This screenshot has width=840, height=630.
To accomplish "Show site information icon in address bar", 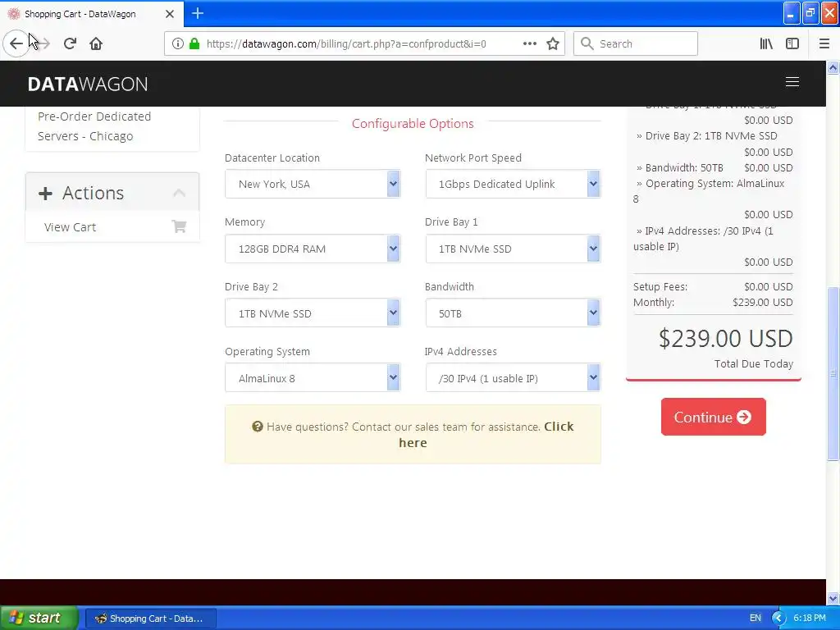I will pos(177,43).
